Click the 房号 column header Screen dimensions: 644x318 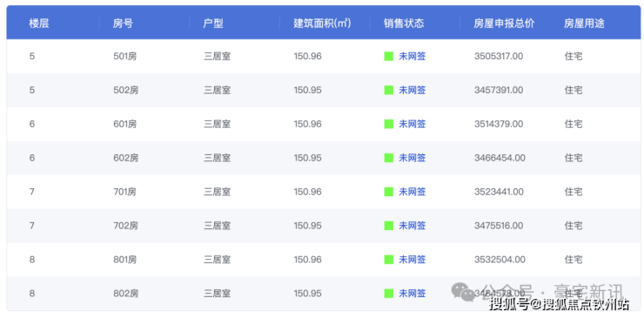click(x=123, y=24)
